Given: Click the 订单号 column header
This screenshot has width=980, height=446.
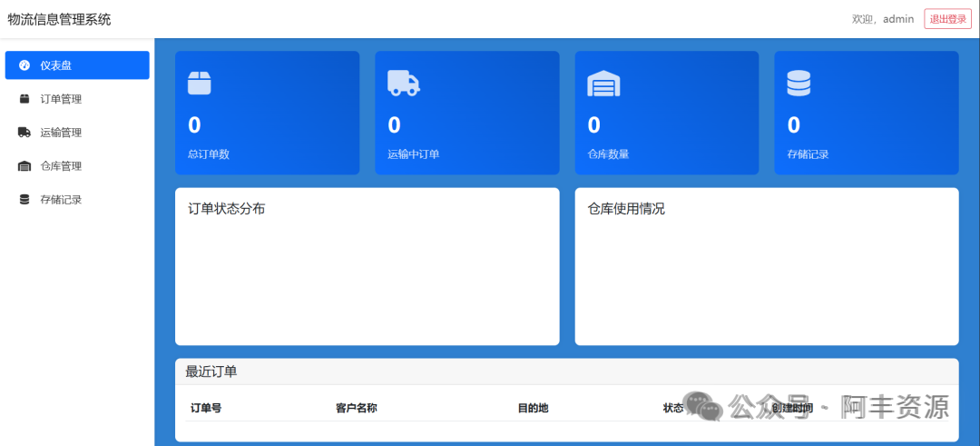Looking at the screenshot, I should (206, 409).
